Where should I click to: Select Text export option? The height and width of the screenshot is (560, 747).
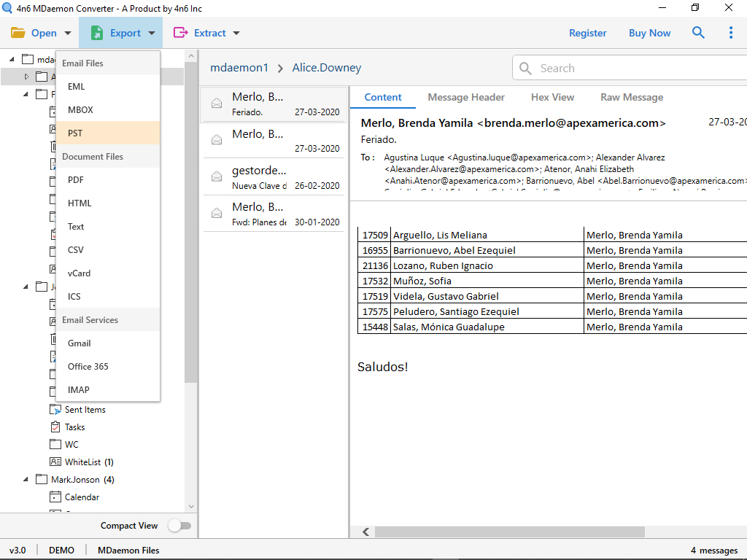click(108, 226)
